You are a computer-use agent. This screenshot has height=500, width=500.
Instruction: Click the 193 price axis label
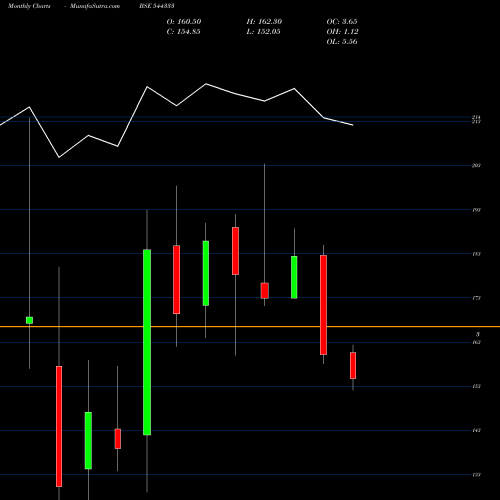click(476, 210)
